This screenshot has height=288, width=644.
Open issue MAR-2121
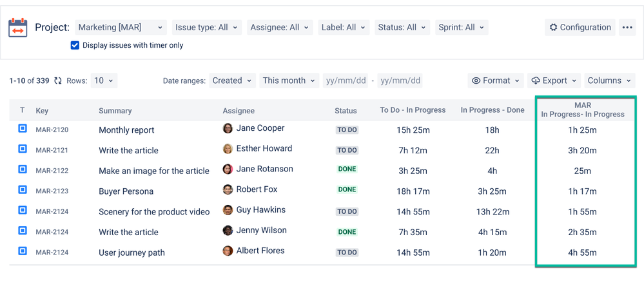52,150
